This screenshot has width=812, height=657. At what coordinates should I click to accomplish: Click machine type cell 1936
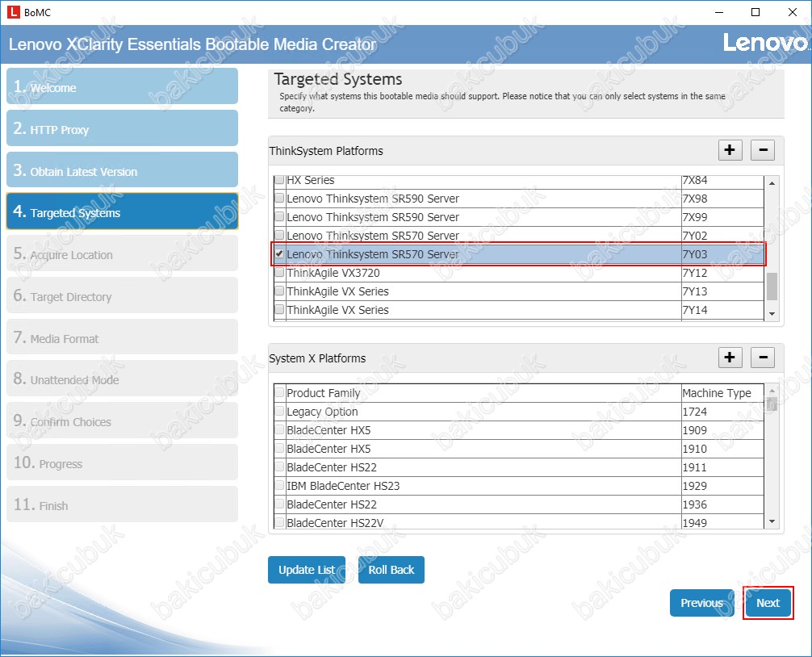point(722,504)
